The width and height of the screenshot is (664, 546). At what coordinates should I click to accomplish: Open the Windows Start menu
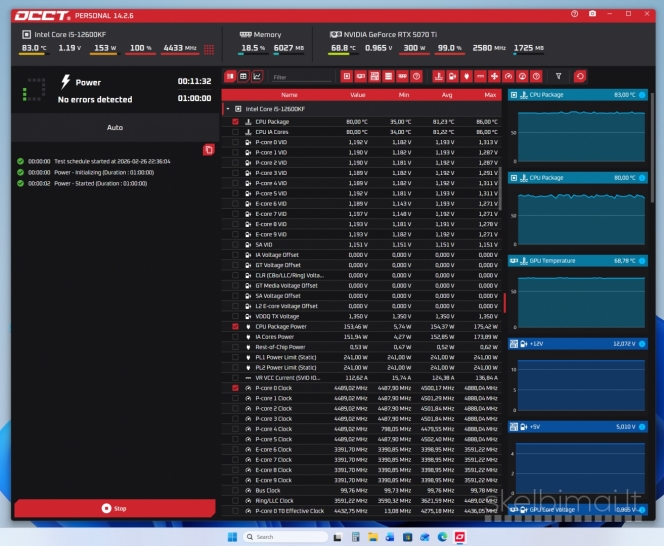tap(232, 537)
